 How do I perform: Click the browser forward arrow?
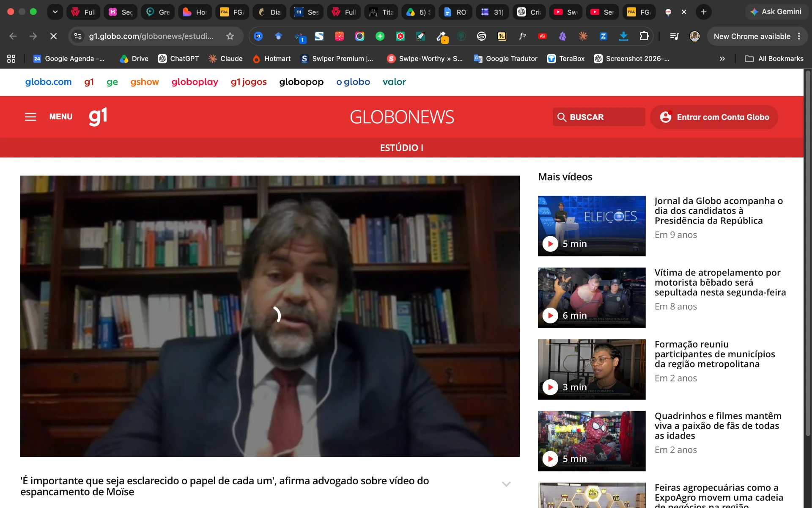tap(33, 36)
